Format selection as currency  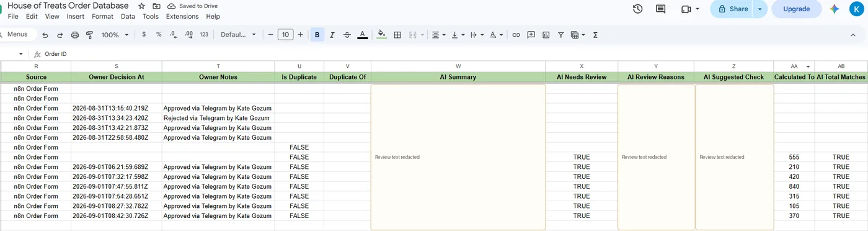coord(144,35)
